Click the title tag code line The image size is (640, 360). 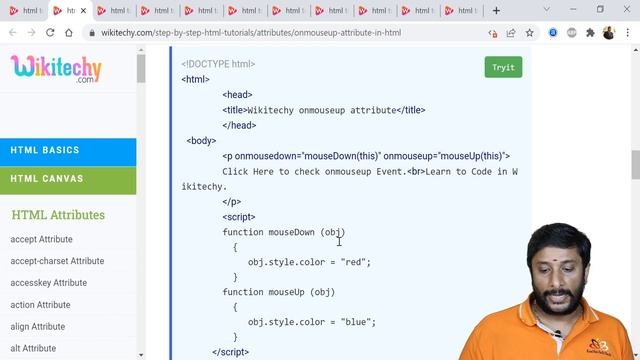324,110
